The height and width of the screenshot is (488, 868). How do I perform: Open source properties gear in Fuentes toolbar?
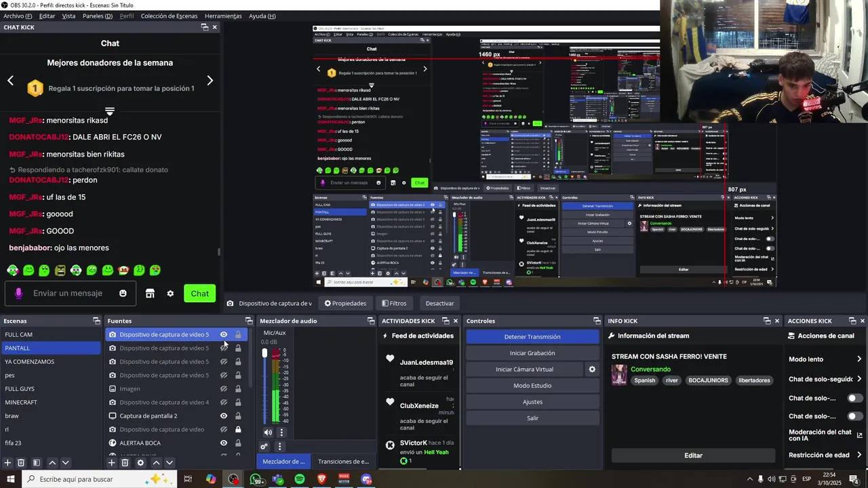click(x=140, y=463)
